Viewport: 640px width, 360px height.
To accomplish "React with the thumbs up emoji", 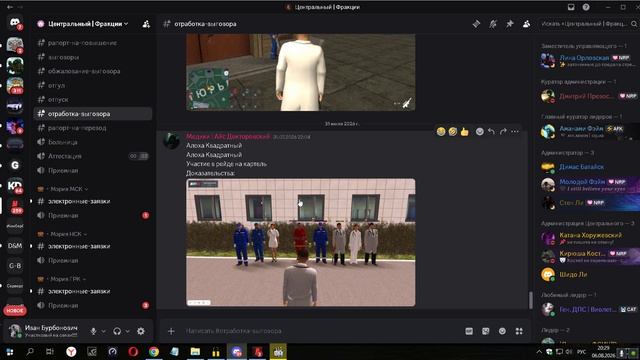I will click(x=464, y=131).
